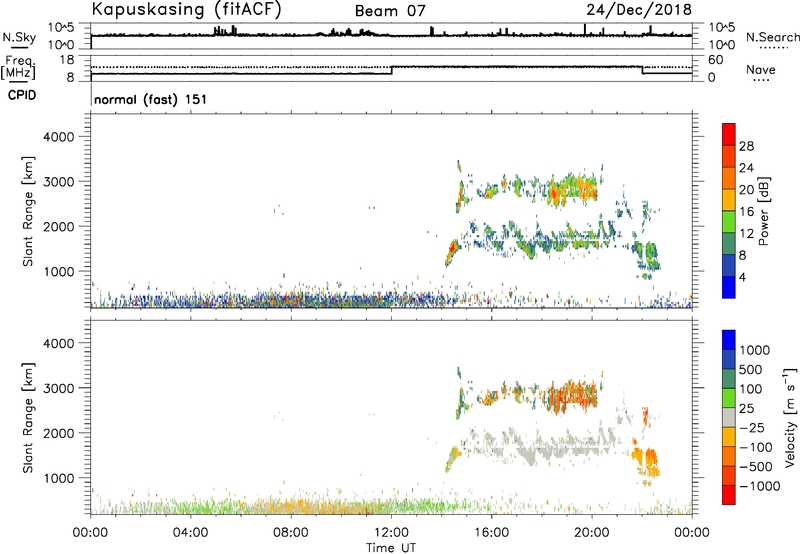Select the N.Sky legend label
The image size is (800, 554).
point(19,37)
